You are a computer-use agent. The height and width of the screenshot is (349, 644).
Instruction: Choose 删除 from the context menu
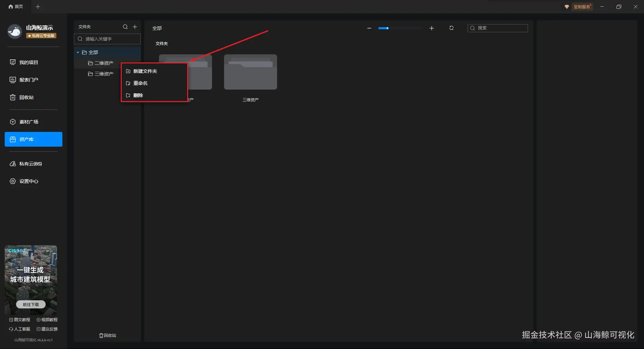(154, 95)
